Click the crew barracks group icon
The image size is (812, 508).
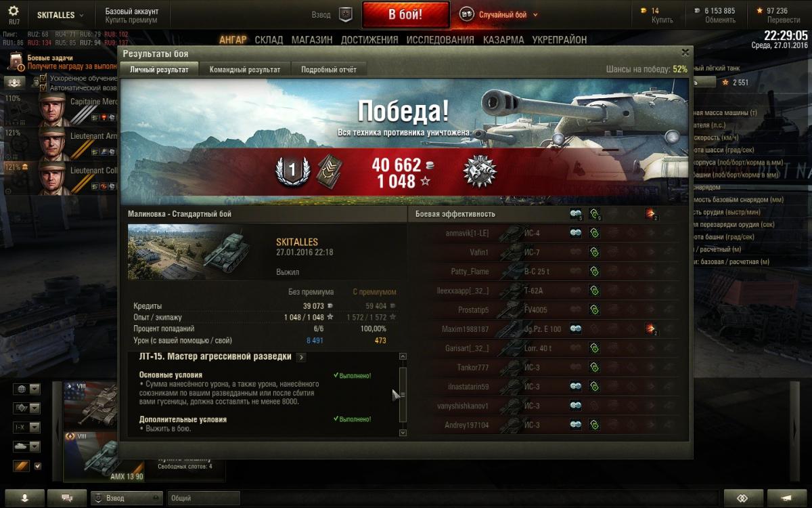click(x=15, y=83)
